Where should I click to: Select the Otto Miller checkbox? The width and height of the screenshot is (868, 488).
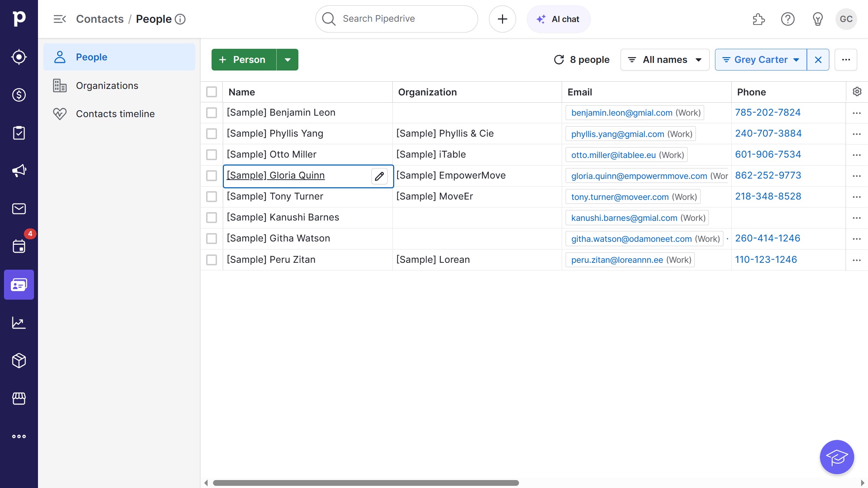click(212, 155)
